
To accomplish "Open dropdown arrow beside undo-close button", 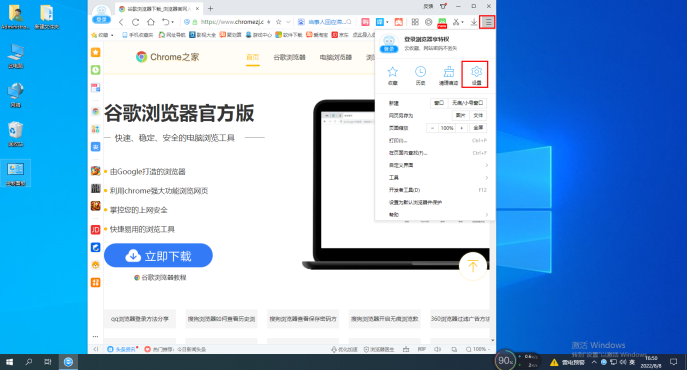I will click(x=173, y=22).
